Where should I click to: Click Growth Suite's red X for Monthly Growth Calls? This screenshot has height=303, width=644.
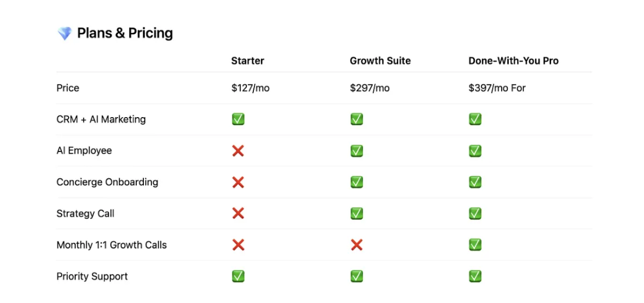click(x=356, y=245)
